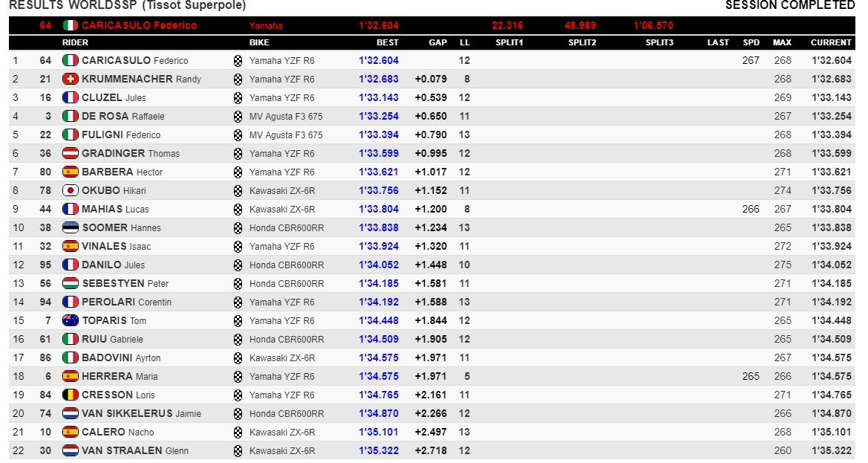Click the gap value '+1.017'
The width and height of the screenshot is (868, 463).
(431, 172)
